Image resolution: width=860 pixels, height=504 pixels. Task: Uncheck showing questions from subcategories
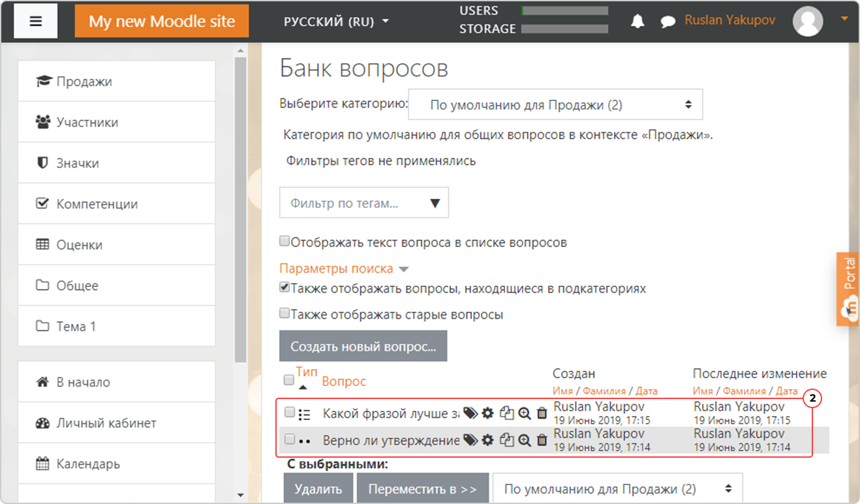coord(284,287)
